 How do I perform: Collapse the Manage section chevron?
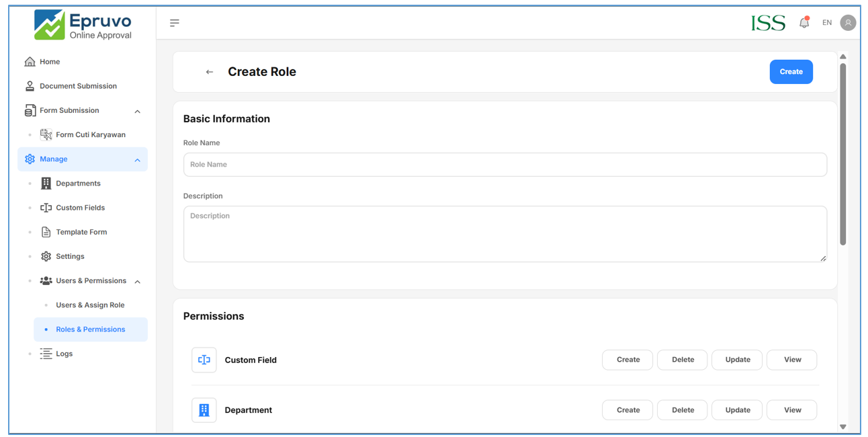138,160
